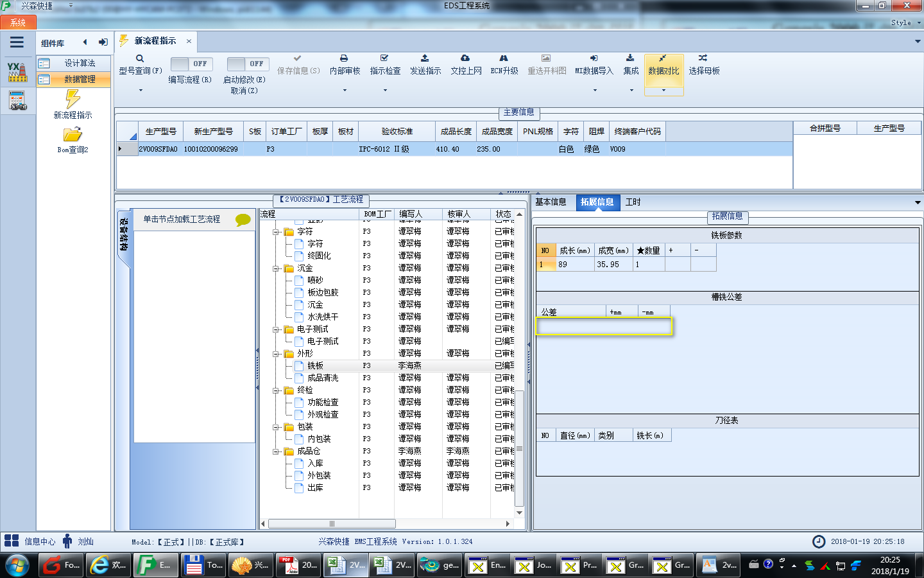Open the dropdown arrow under 指示检查
The width and height of the screenshot is (924, 578).
point(385,91)
